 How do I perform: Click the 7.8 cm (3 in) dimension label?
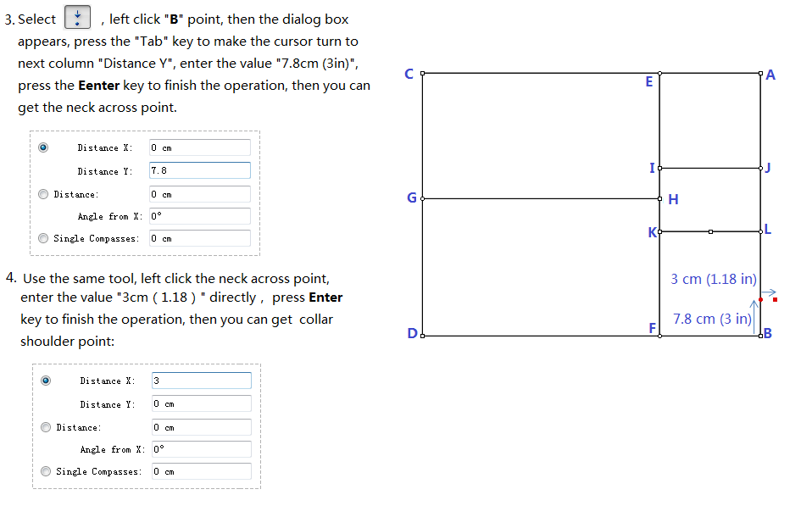pos(712,319)
